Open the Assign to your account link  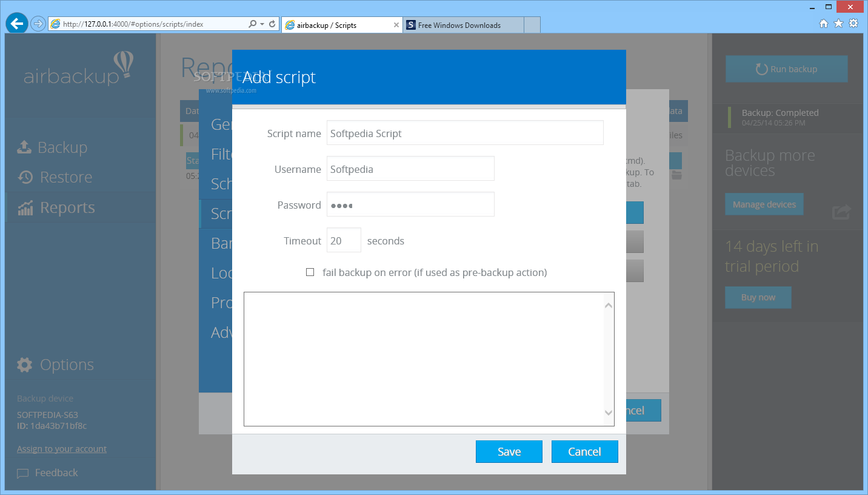[x=62, y=449]
